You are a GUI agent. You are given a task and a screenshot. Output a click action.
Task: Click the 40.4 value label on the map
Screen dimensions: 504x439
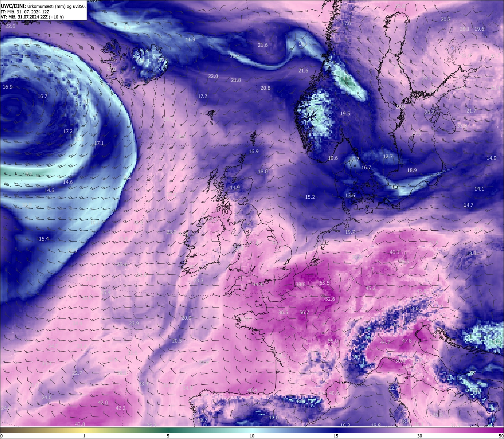click(x=252, y=391)
